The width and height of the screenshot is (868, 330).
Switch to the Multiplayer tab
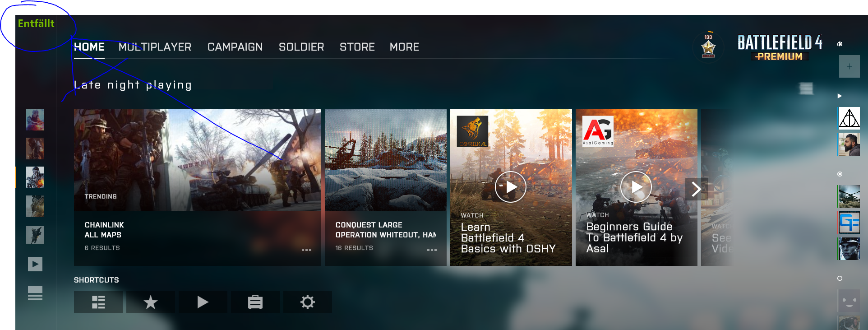[155, 47]
